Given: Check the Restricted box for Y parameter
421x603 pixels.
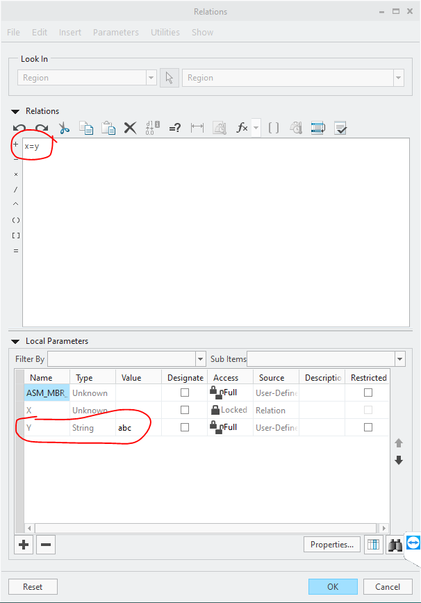Looking at the screenshot, I should click(x=368, y=427).
